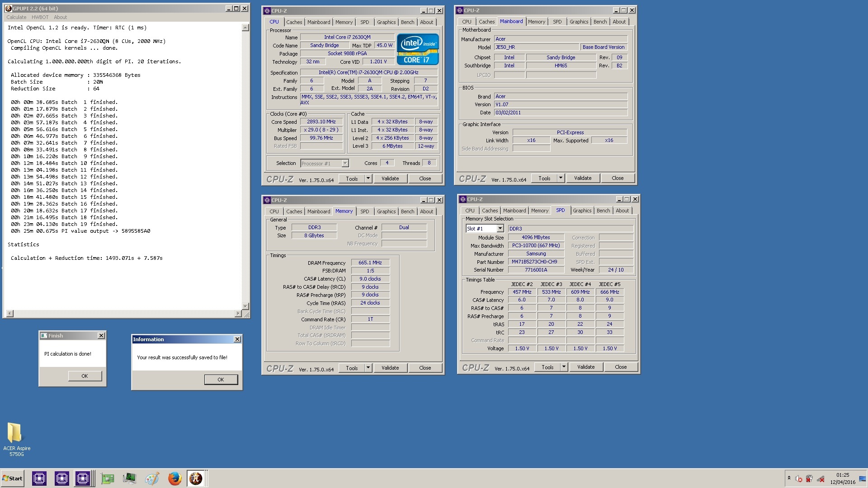Click GPUPI vertical scrollbar down arrow
This screenshot has height=488, width=868.
point(245,306)
